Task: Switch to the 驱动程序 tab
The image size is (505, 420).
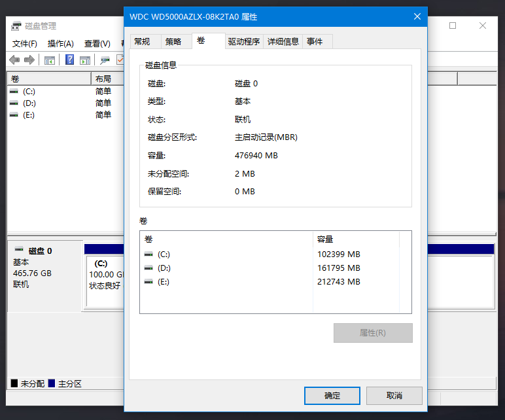Action: [244, 41]
